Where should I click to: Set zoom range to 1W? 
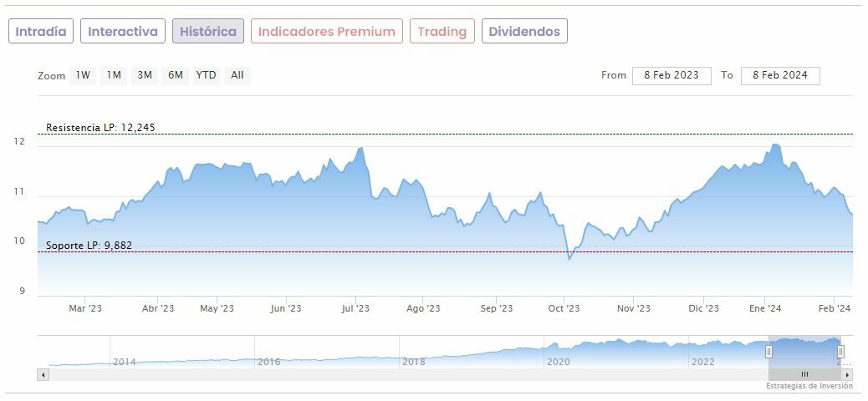[x=83, y=75]
